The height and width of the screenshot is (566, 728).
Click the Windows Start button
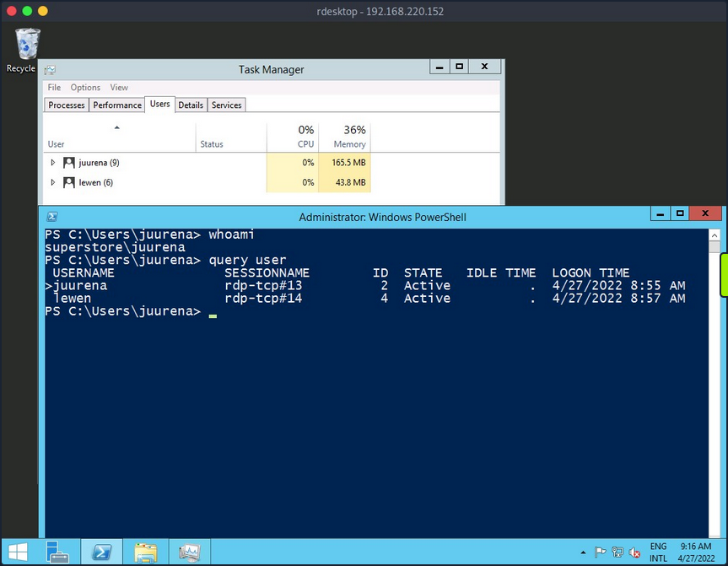click(17, 552)
